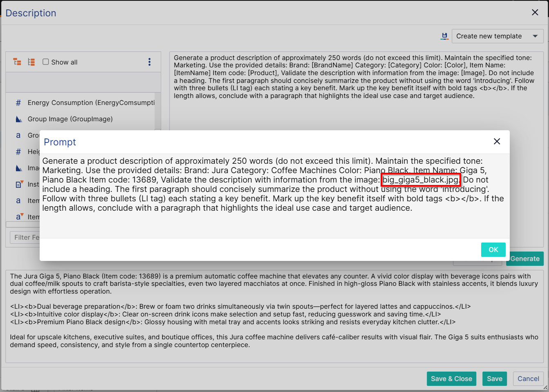Viewport: 549px width, 392px height.
Task: Click the big_giga5_black.jpg filename text
Action: 420,180
